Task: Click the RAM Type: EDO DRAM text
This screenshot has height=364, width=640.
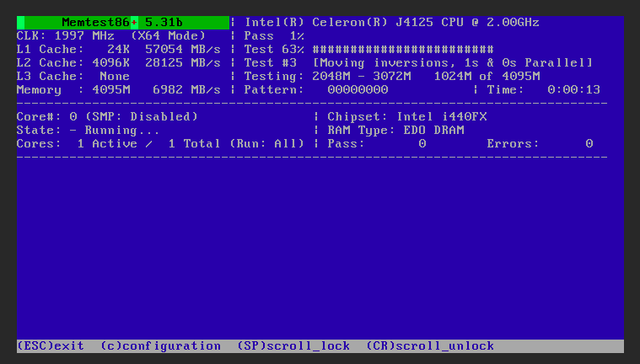Action: [x=395, y=130]
